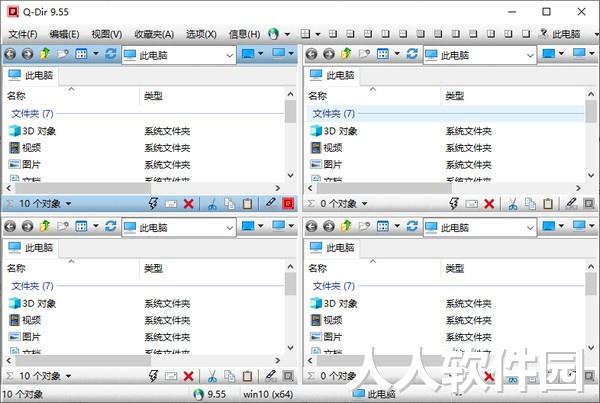Viewport: 600px width, 403px height.
Task: Open the 此电脑 address combo box in the top-right pane
Action: coord(479,55)
